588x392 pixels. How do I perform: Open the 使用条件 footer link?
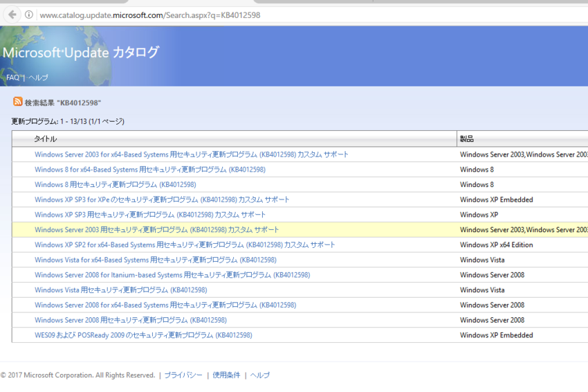tap(226, 375)
